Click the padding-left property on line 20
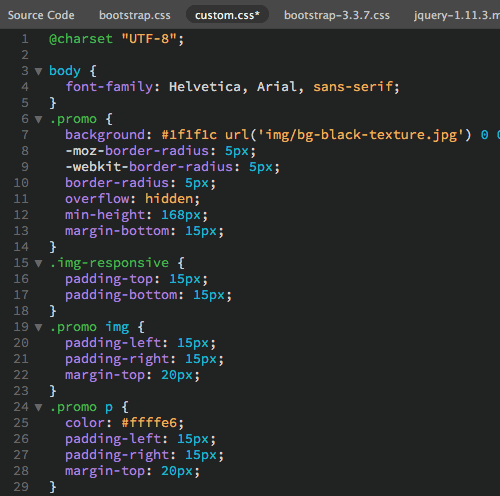Viewport: 500px width, 496px height. (113, 343)
